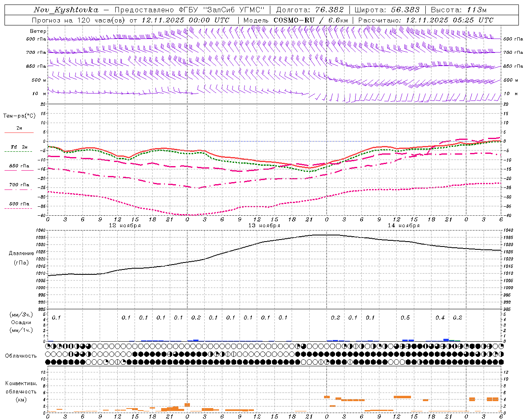Click the latitude value 56.383
This screenshot has width=525, height=420.
pyautogui.click(x=405, y=10)
